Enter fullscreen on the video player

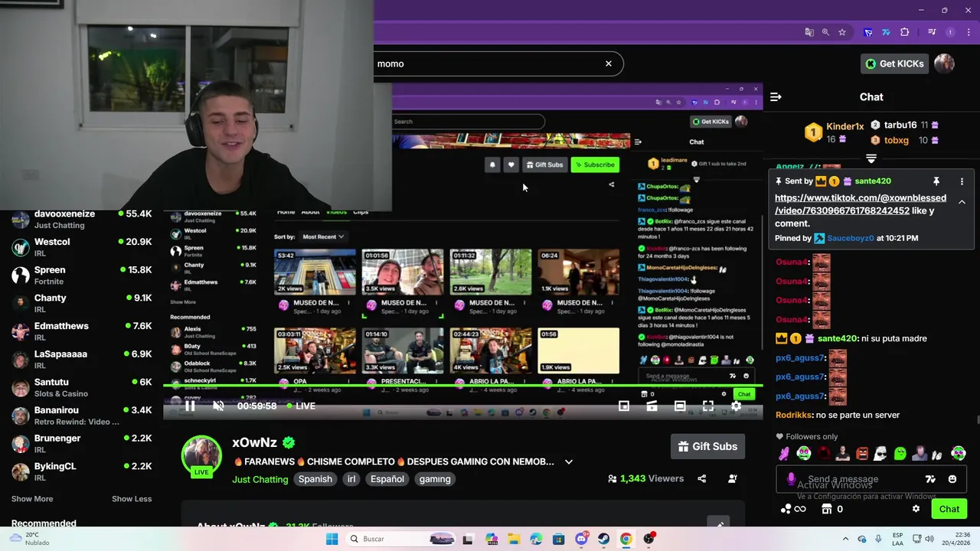(x=708, y=406)
